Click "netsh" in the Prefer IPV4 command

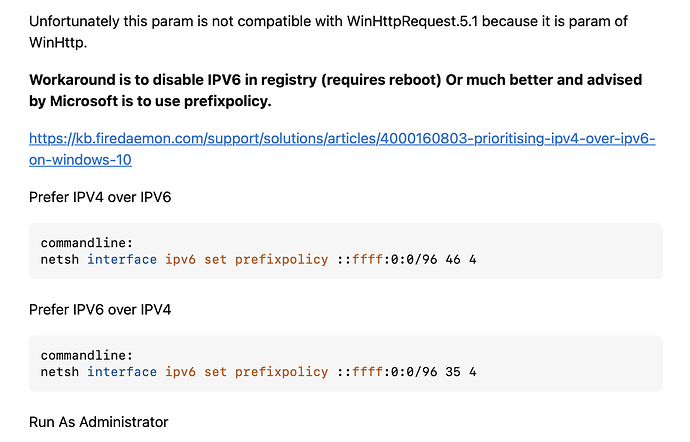(x=60, y=259)
